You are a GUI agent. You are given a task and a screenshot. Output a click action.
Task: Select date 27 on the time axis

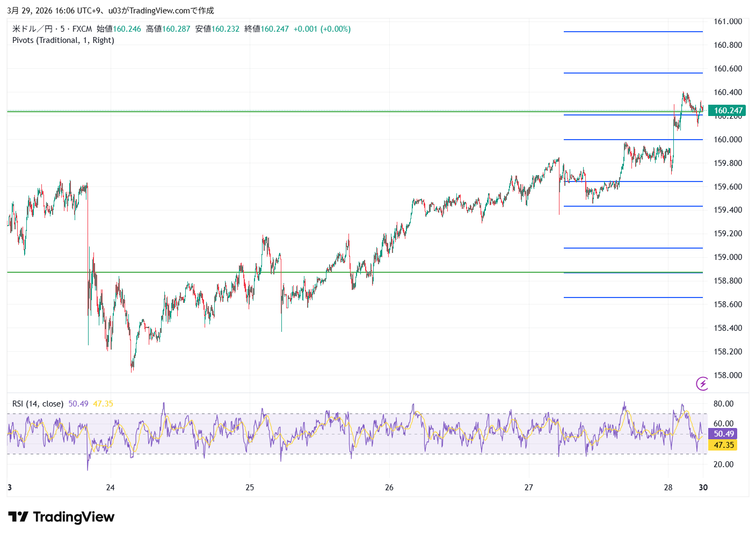tap(529, 488)
